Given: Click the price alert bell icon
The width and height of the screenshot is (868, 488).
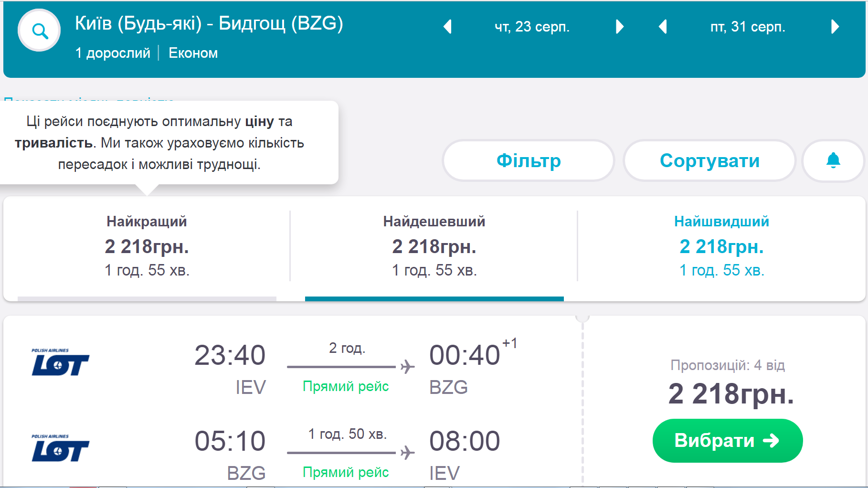Looking at the screenshot, I should [x=833, y=160].
